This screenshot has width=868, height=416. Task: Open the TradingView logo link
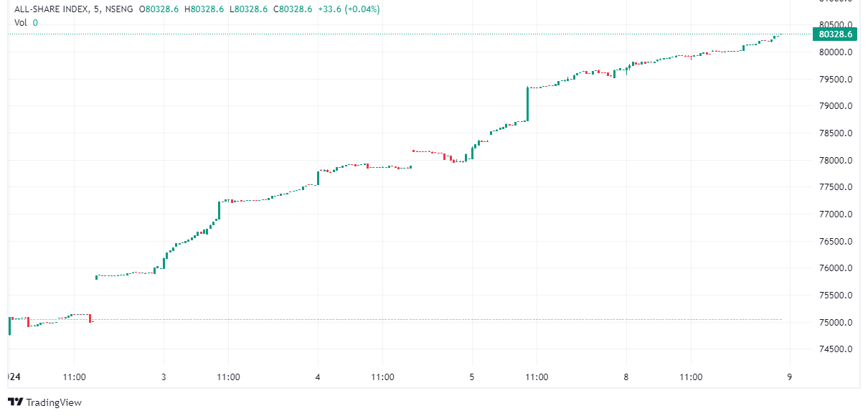[x=44, y=402]
